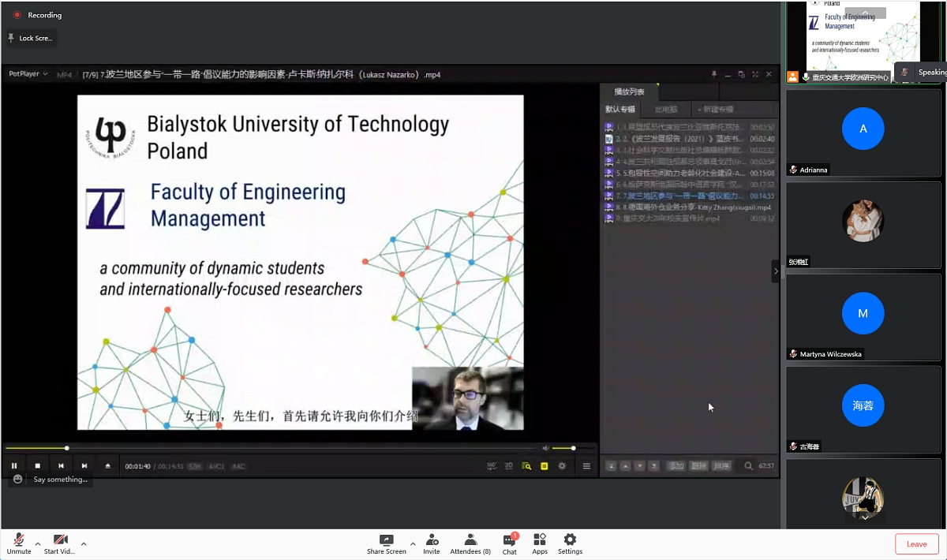
Task: Click the Recording indicator
Action: coord(38,15)
